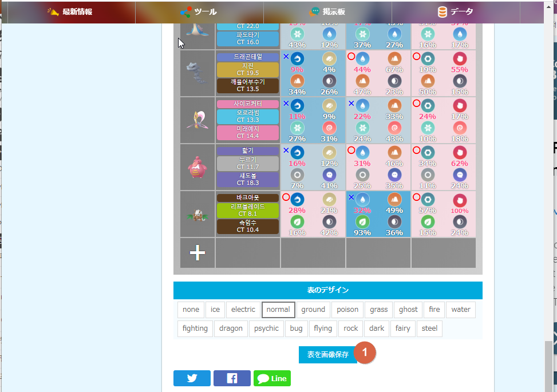Click the plus icon to add a Pokémon row
The height and width of the screenshot is (392, 557).
(197, 252)
